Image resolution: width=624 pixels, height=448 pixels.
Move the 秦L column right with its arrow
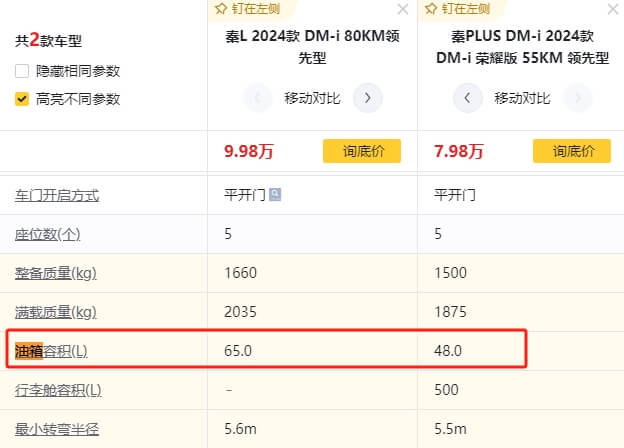tap(368, 98)
